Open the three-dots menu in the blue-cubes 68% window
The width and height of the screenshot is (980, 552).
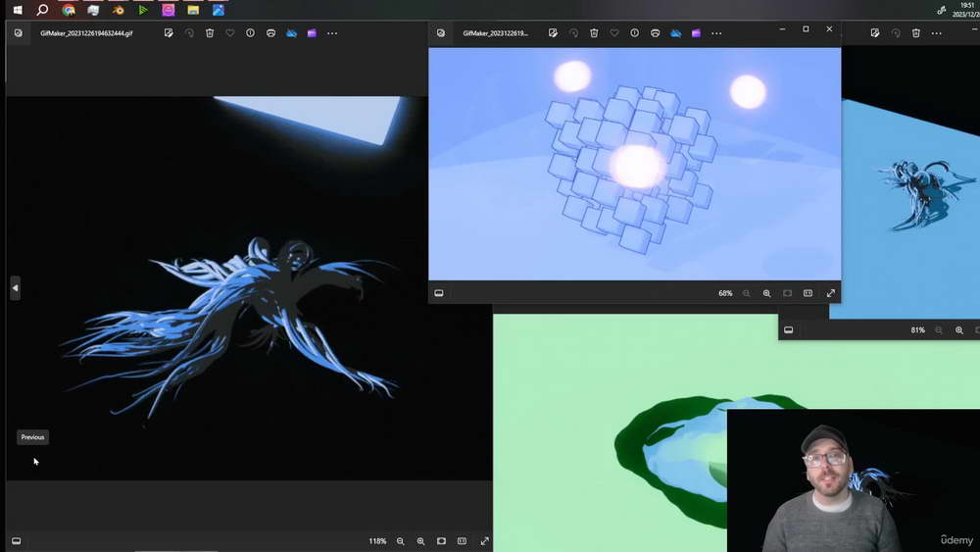click(717, 33)
